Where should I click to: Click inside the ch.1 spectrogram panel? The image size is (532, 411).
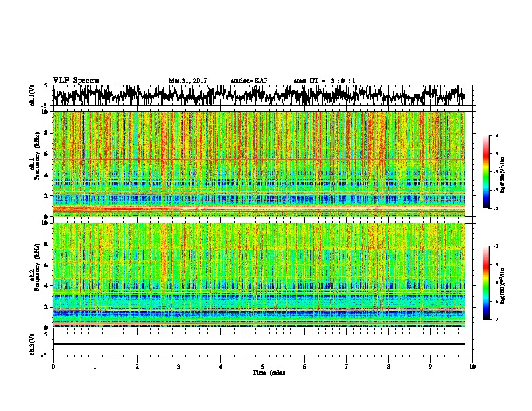click(x=259, y=164)
